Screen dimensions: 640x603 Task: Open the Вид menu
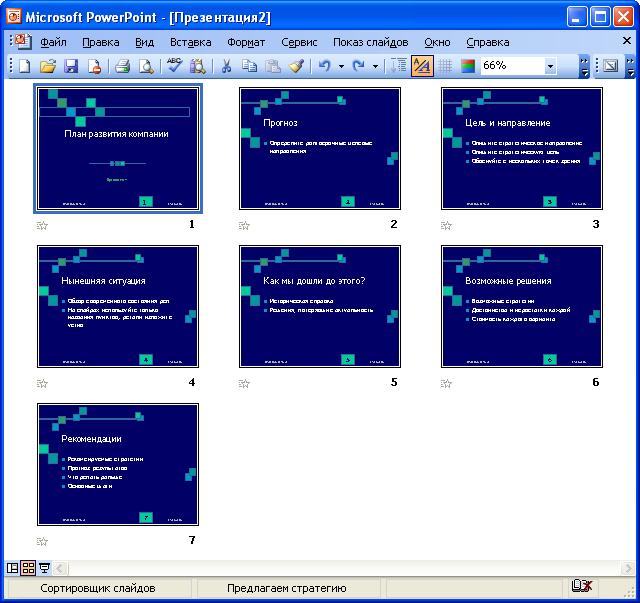[144, 42]
